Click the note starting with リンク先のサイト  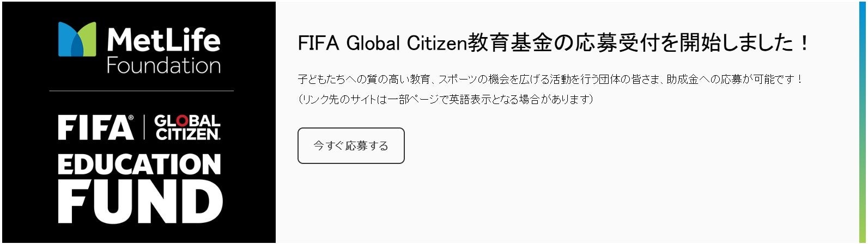445,100
